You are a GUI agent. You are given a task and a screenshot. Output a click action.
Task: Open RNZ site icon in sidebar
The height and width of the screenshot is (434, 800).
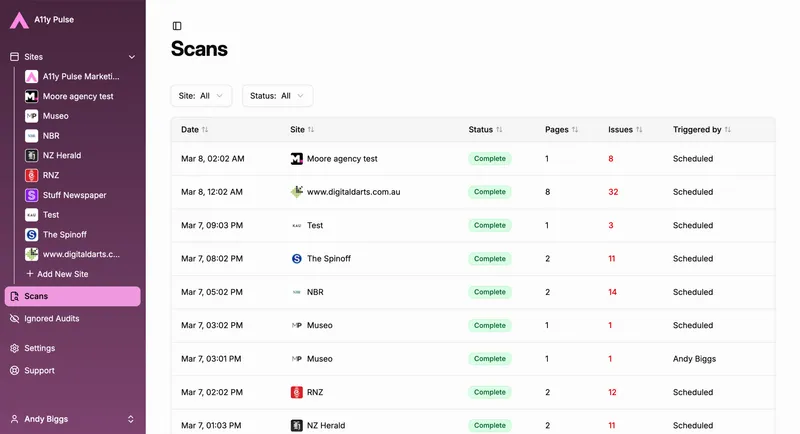(32, 175)
